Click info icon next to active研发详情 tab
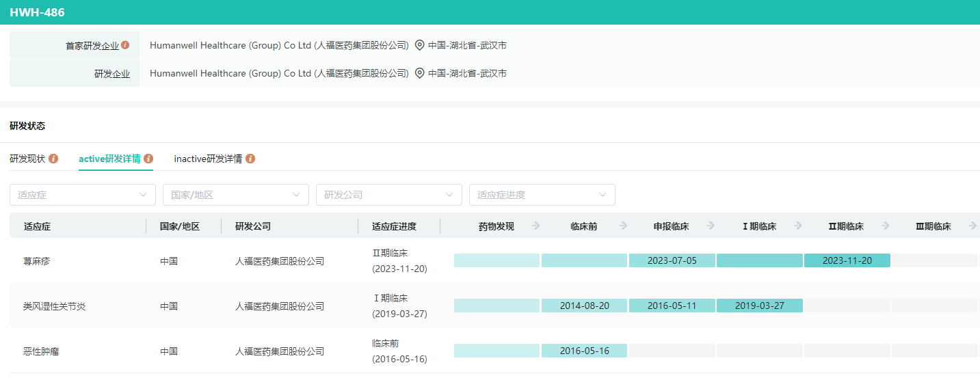Viewport: 980px width, 378px height. click(148, 159)
